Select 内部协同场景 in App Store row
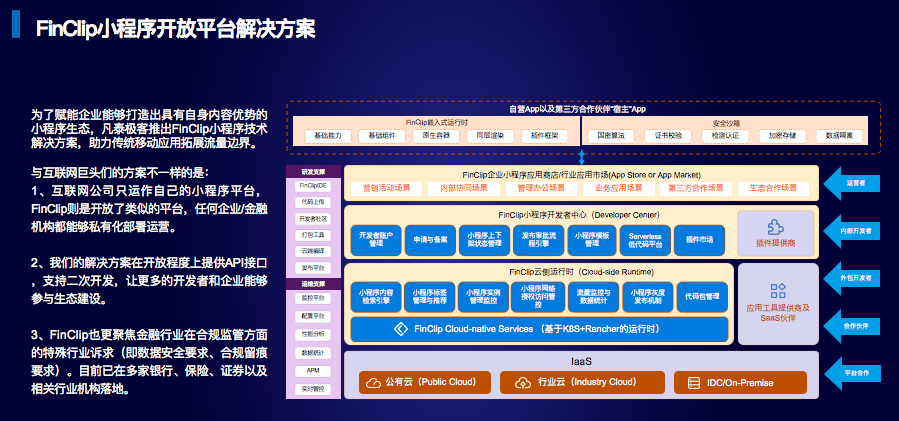The image size is (899, 421). pyautogui.click(x=463, y=188)
